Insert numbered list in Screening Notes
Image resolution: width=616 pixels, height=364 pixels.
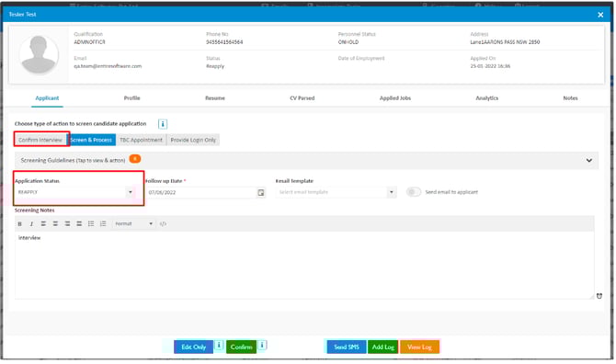(x=103, y=223)
